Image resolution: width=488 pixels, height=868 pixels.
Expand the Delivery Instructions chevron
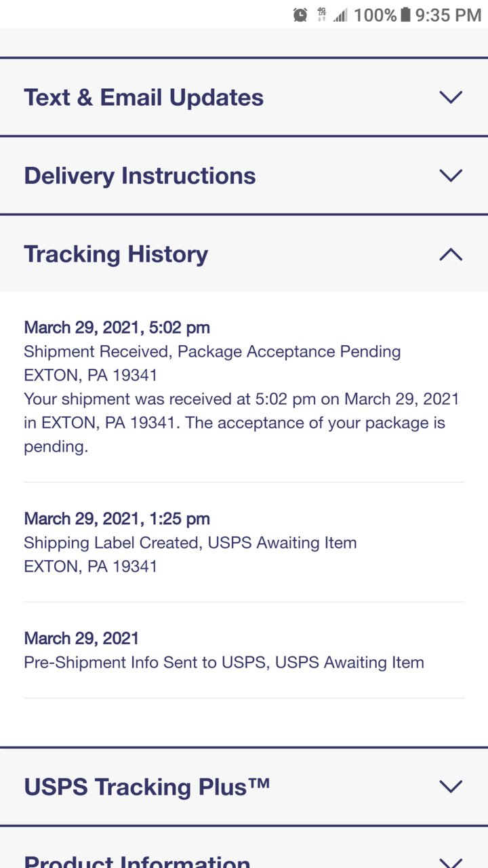tap(451, 176)
